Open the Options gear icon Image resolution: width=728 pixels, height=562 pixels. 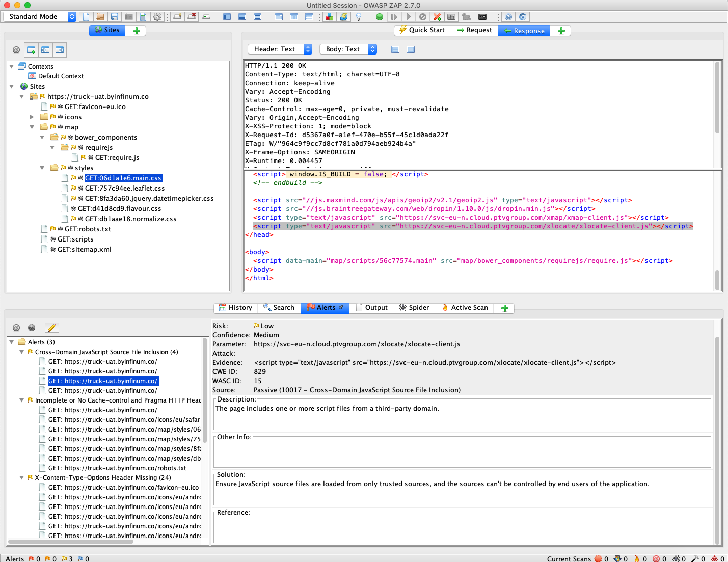pos(157,17)
